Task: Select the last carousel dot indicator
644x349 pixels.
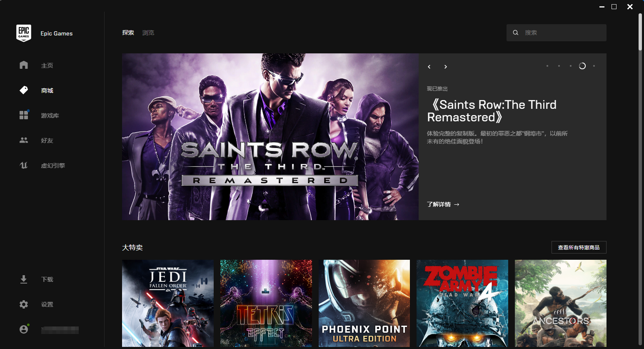Action: pyautogui.click(x=594, y=66)
